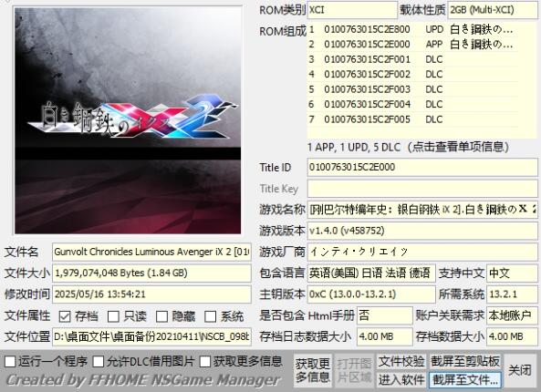Select DLC row 0100763015C2F002
Screen dimensions: 541x392
[412, 74]
